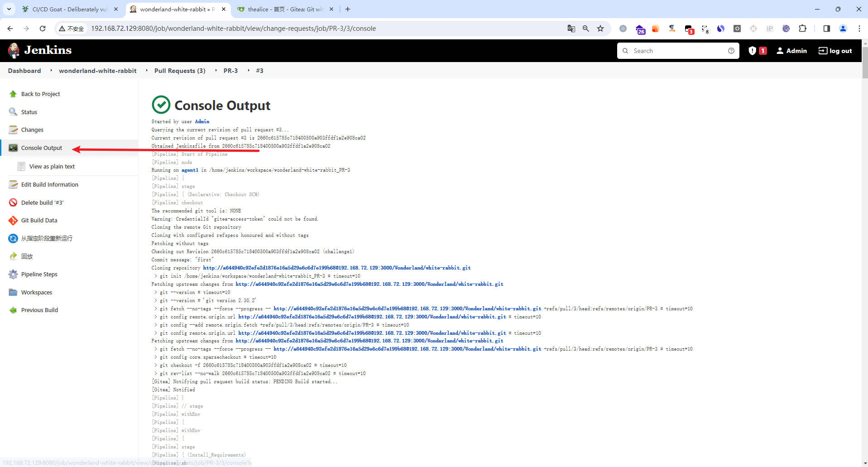Open the Changes page in sidebar
Viewport: 868px width, 467px height.
[x=32, y=130]
